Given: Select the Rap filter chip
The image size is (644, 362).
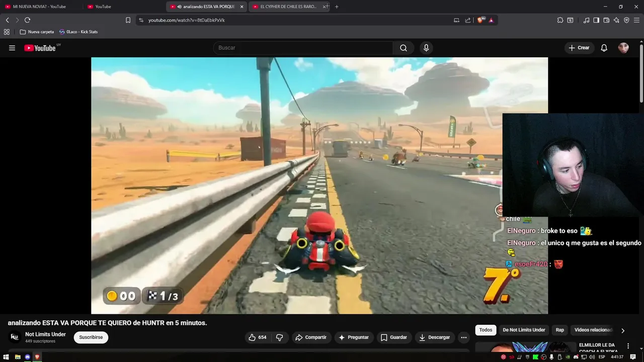Looking at the screenshot, I should point(560,330).
